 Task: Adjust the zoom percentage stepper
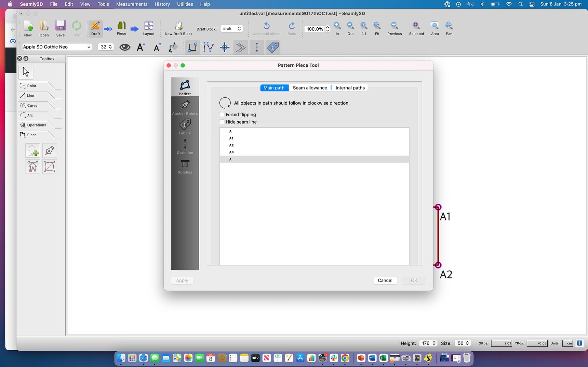(x=327, y=29)
